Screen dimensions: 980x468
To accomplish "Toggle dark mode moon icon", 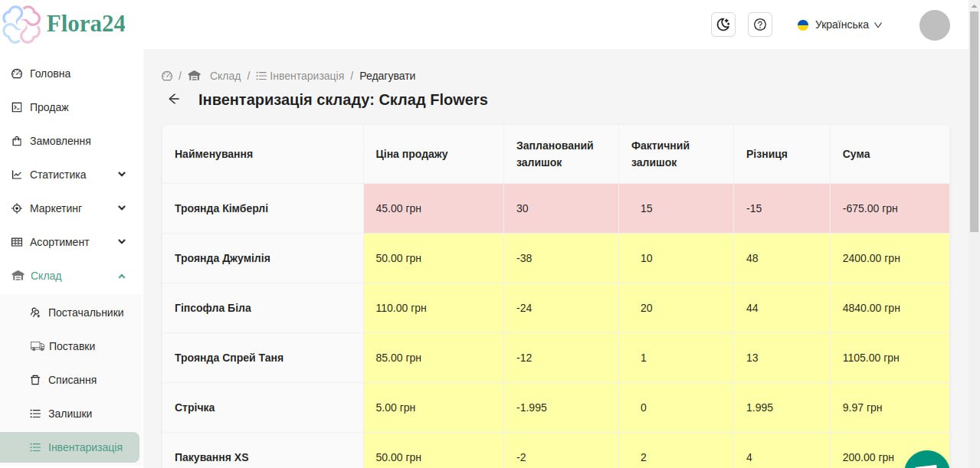I will coord(723,25).
